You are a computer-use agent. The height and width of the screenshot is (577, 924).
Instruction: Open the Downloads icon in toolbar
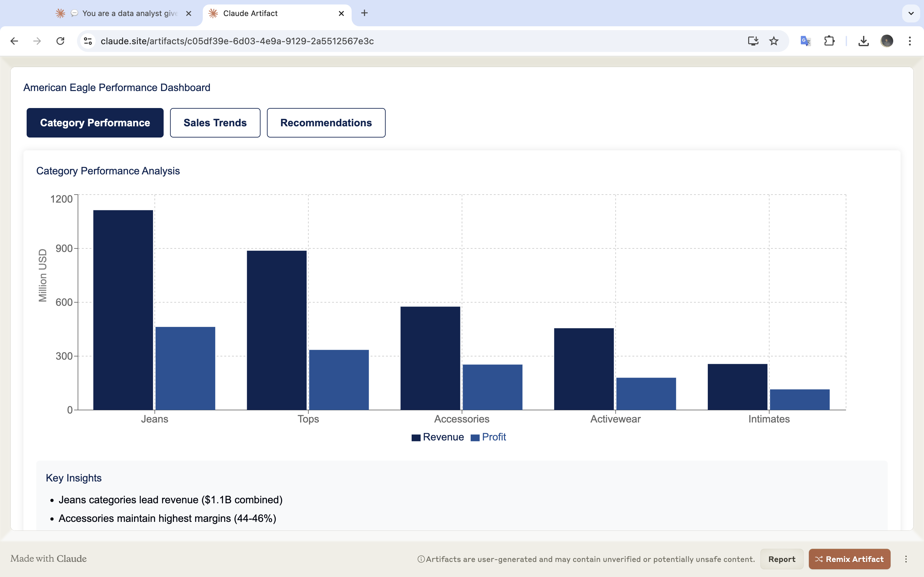(x=863, y=41)
